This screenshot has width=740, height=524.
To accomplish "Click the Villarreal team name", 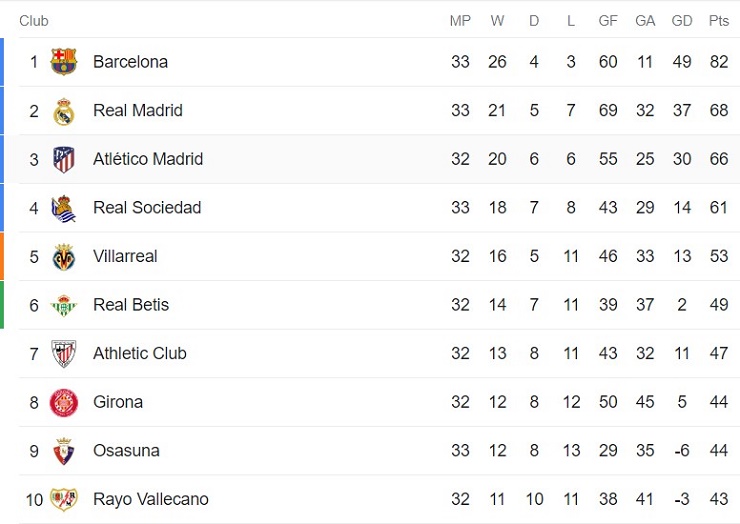I will (125, 257).
